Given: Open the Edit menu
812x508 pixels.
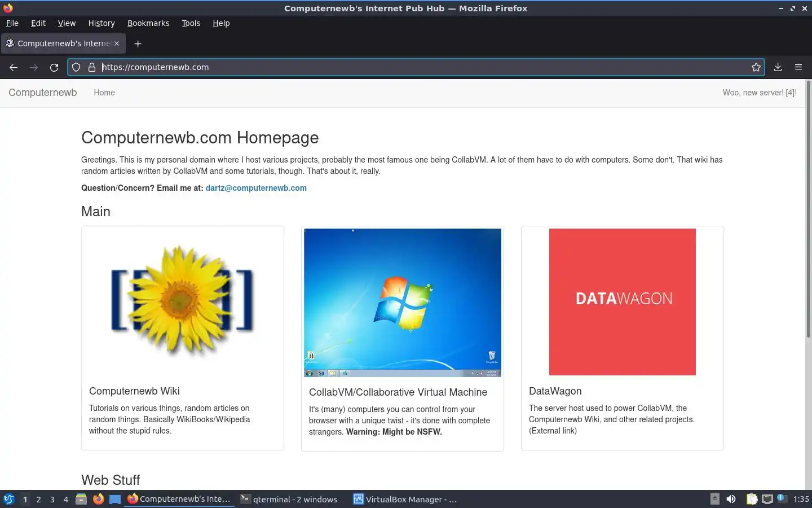Looking at the screenshot, I should click(x=38, y=23).
